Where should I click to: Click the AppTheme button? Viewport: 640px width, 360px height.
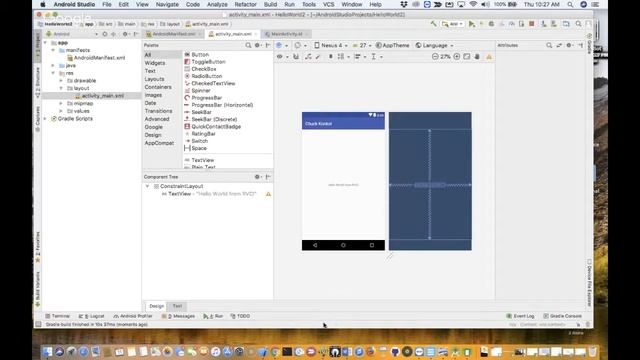392,45
